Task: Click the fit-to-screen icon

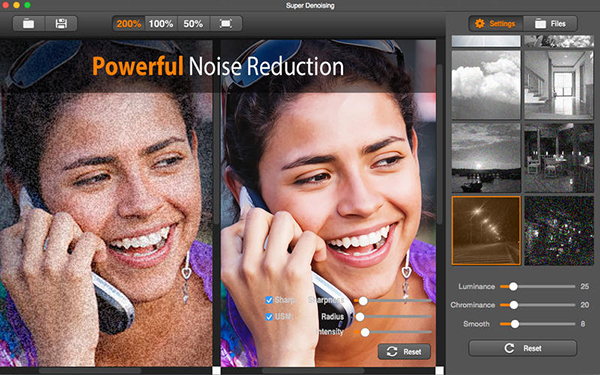Action: click(x=225, y=24)
